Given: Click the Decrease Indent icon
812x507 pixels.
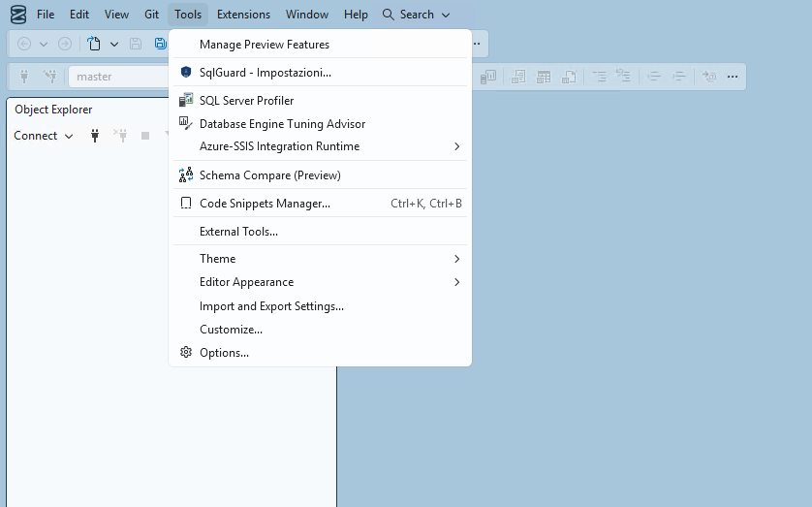Looking at the screenshot, I should (x=653, y=77).
